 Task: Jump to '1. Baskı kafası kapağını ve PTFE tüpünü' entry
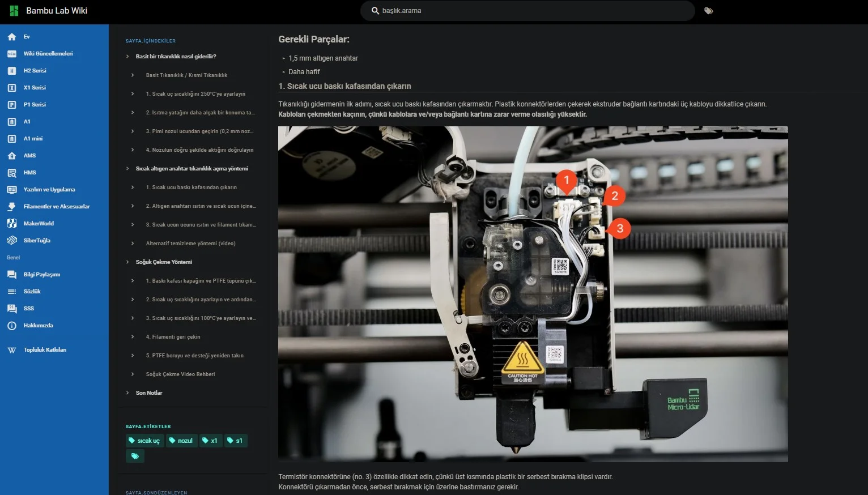pyautogui.click(x=201, y=281)
